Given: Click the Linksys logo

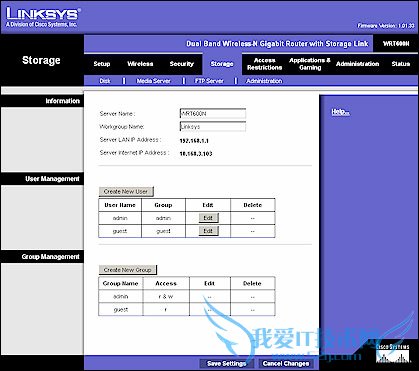Looking at the screenshot, I should pos(42,17).
